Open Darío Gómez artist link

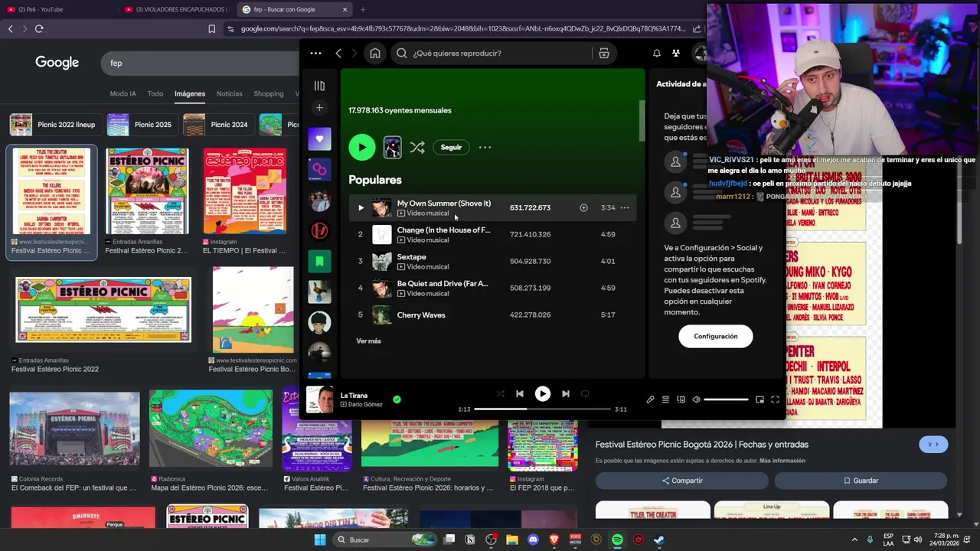365,405
